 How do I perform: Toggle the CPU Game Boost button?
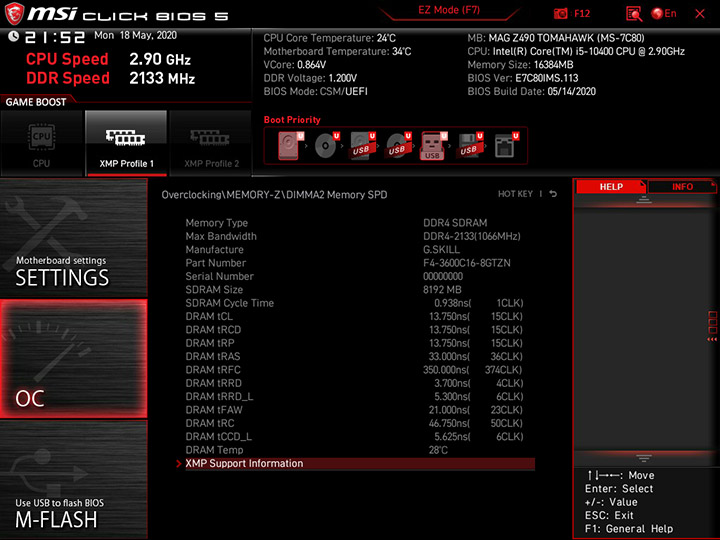click(x=42, y=144)
